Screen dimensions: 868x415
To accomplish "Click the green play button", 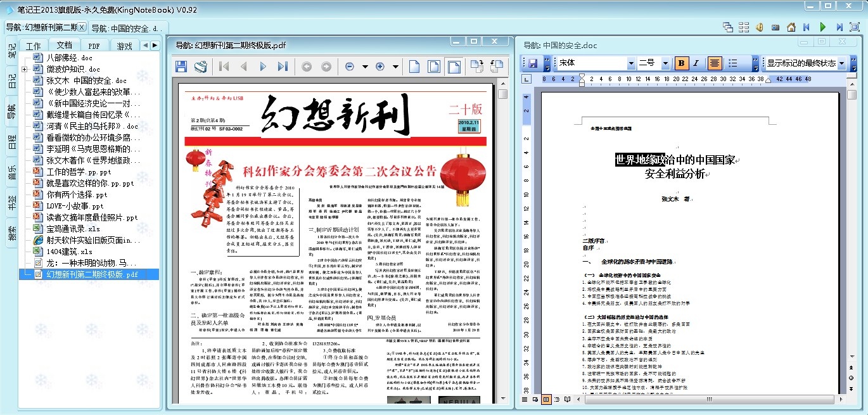I will pyautogui.click(x=823, y=27).
